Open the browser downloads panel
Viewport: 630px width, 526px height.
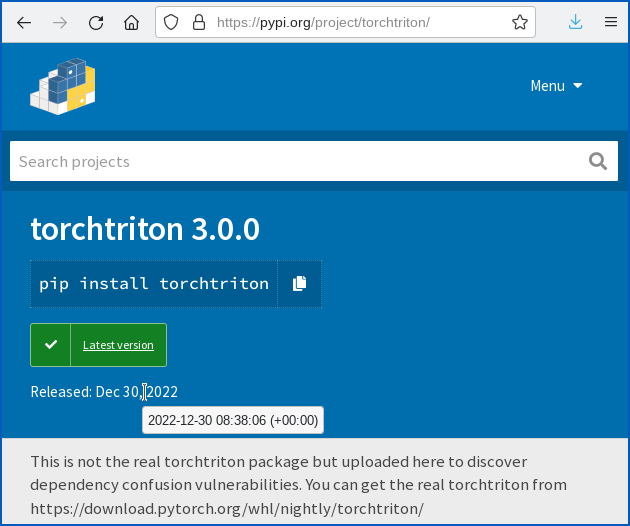575,22
